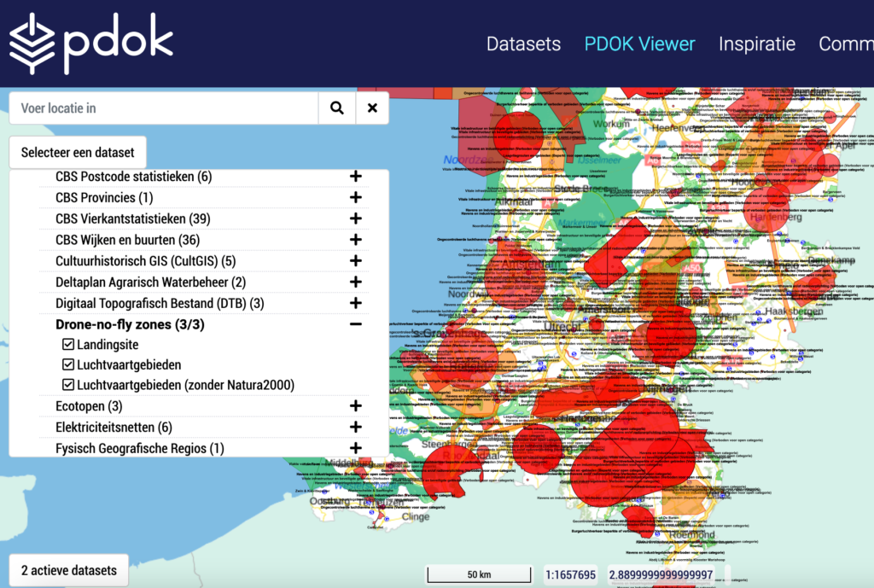The image size is (874, 588).
Task: Toggle the Luchtvaartgebieden checkbox
Action: tap(68, 365)
